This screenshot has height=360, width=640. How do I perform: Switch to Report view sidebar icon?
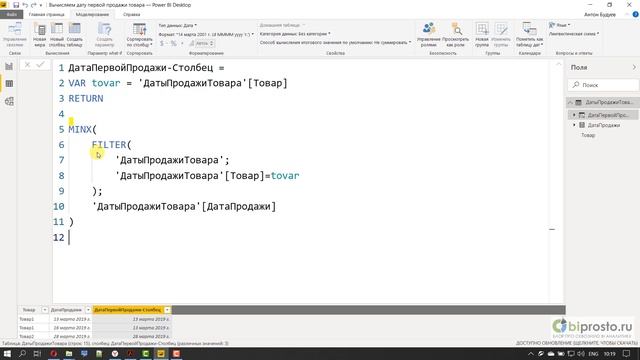tap(9, 67)
